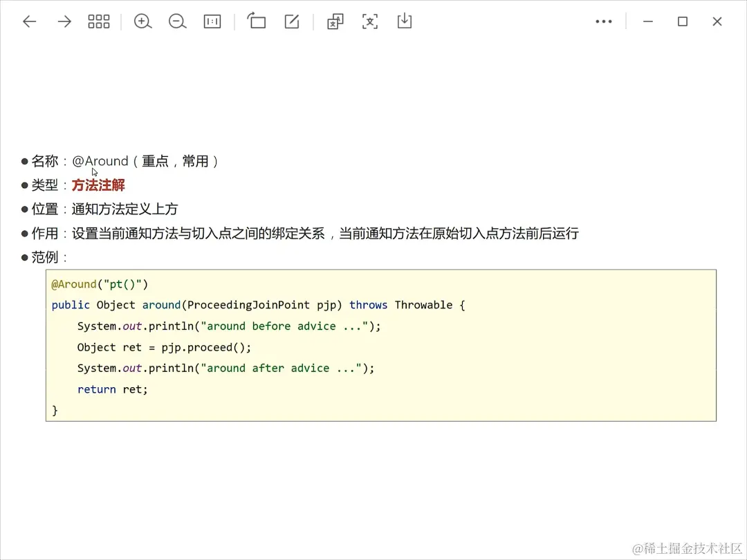Click the word 'throws' in the method signature
This screenshot has width=747, height=560.
368,306
